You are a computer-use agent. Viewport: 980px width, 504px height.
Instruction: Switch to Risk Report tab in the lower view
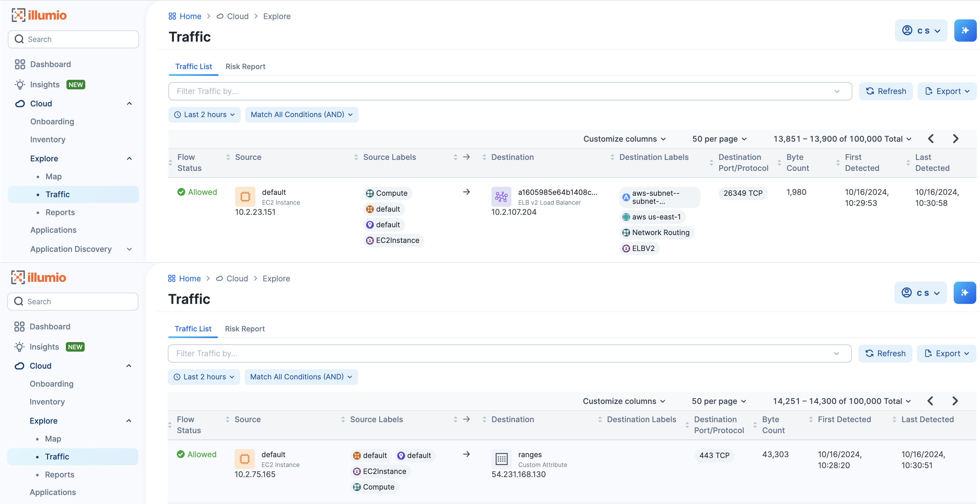[x=245, y=329]
